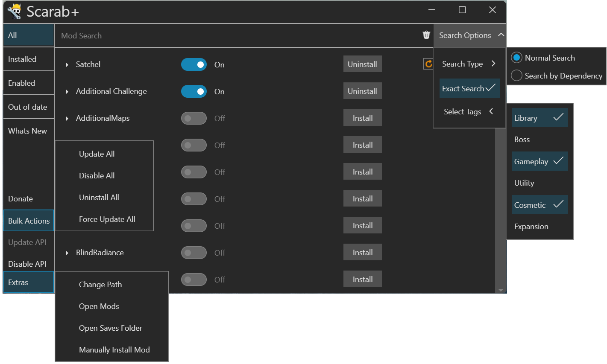
Task: Enable the AdditionalMaps toggle
Action: pyautogui.click(x=194, y=118)
